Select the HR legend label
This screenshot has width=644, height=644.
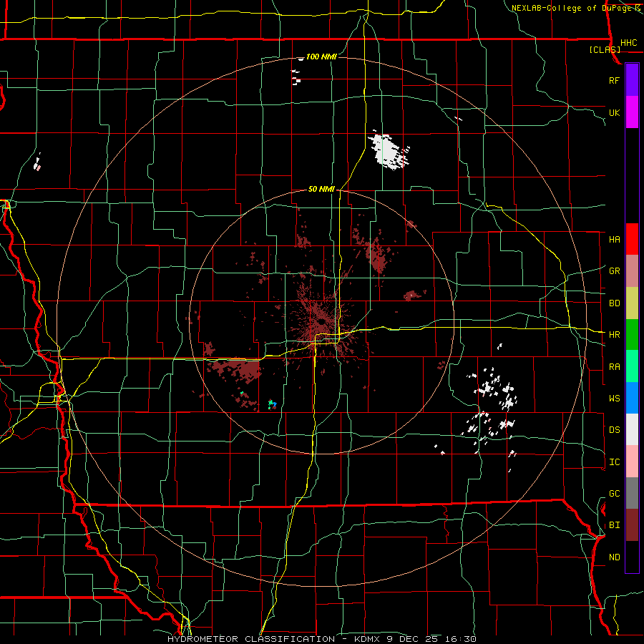[614, 334]
